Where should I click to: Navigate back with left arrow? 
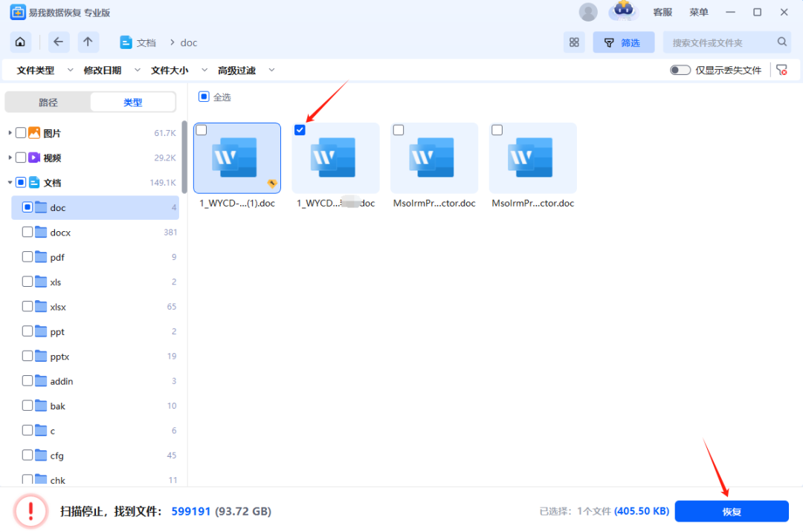point(59,42)
